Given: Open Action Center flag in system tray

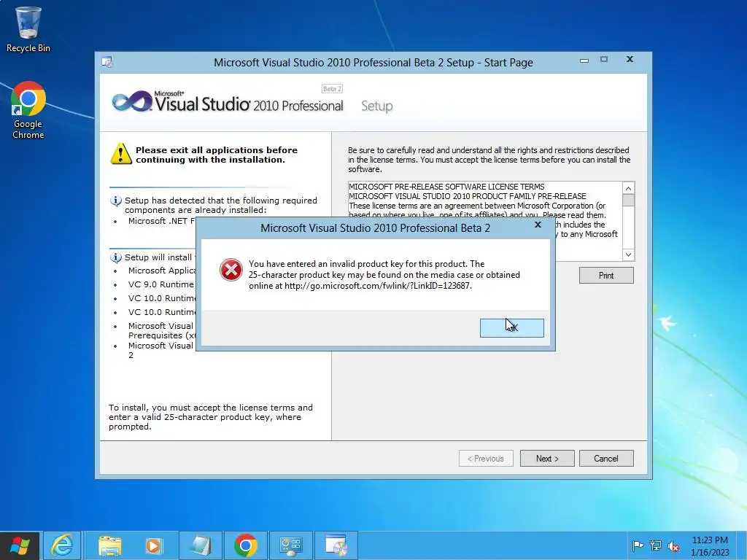Looking at the screenshot, I should (x=638, y=545).
